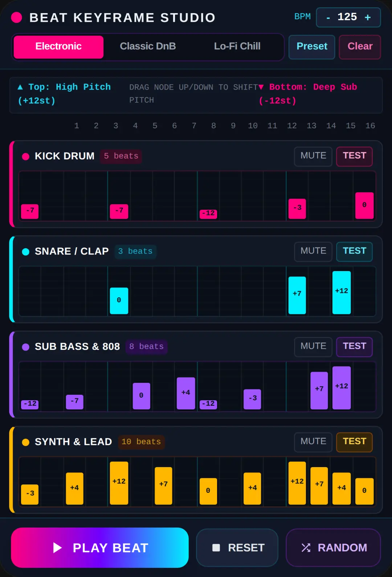Viewport: 392px width, 577px height.
Task: Click the Synth '10 beats' badge
Action: click(x=141, y=442)
